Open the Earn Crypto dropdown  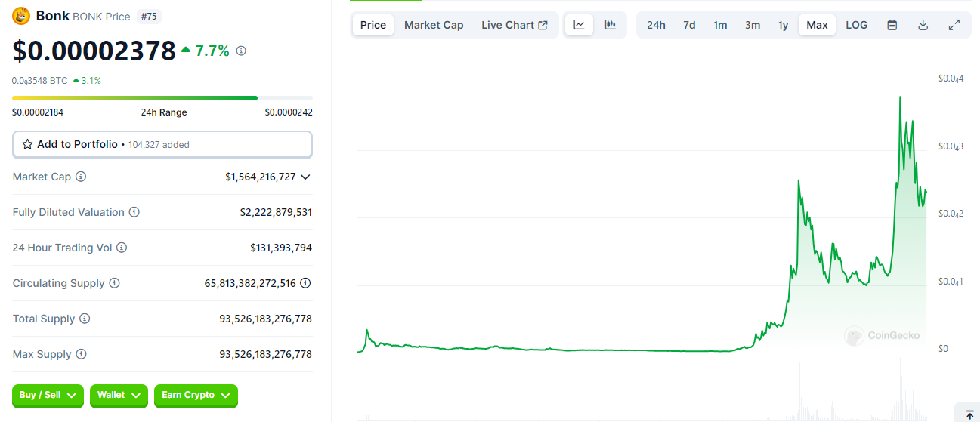196,395
